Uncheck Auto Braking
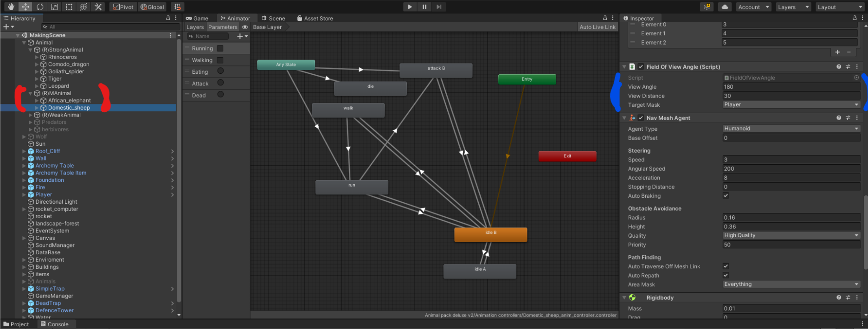 click(726, 195)
